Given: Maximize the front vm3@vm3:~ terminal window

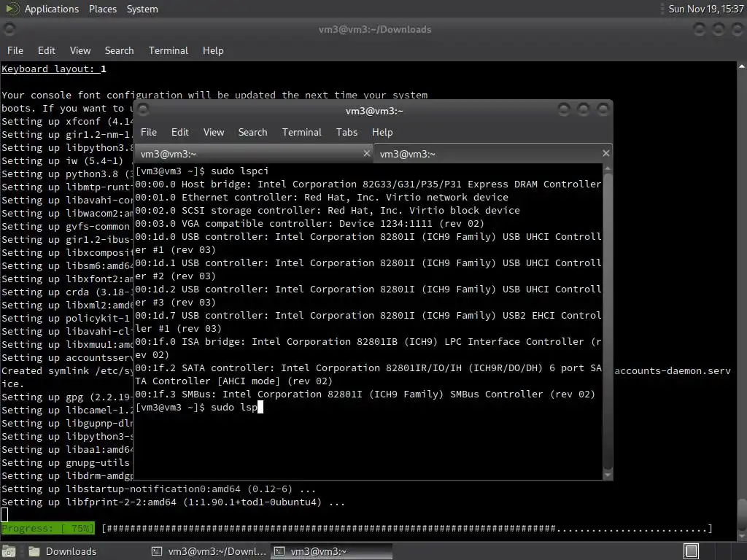Looking at the screenshot, I should point(584,110).
